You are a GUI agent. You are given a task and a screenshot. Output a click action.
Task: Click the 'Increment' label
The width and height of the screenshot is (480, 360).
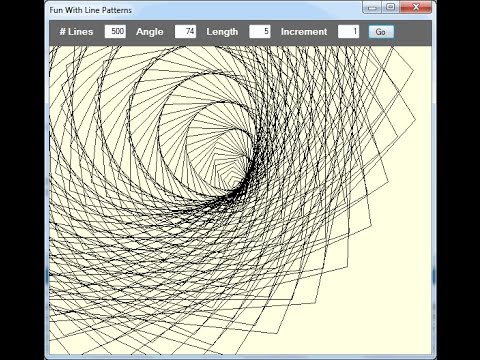(304, 32)
